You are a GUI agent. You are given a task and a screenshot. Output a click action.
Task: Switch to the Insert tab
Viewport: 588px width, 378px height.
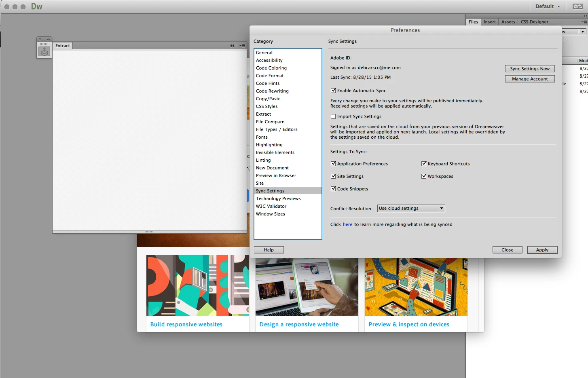489,22
